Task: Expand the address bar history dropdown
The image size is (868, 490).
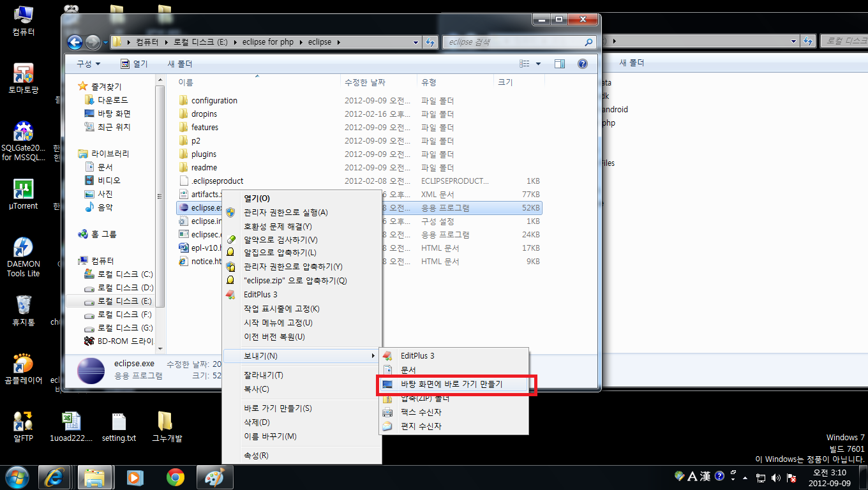Action: [415, 42]
